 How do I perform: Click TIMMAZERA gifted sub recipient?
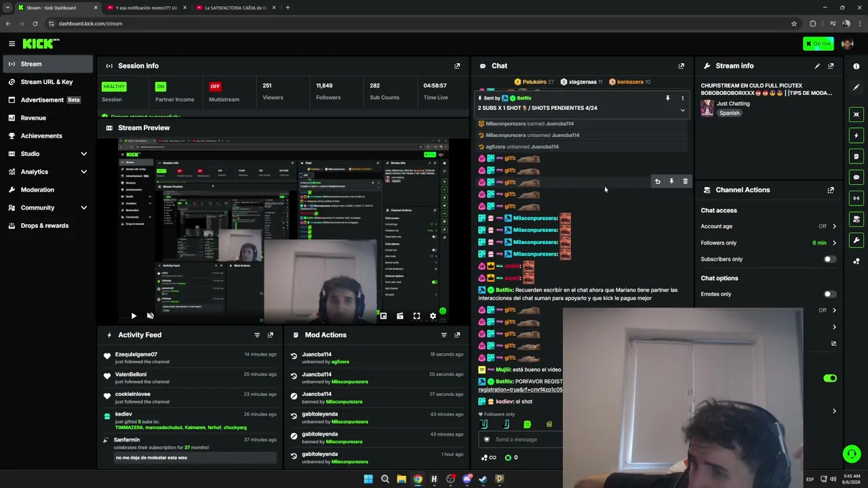130,428
